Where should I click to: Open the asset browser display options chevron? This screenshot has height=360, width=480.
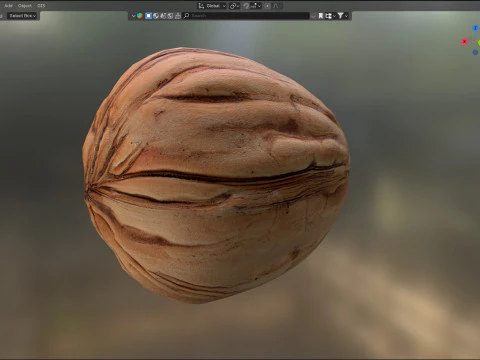(x=133, y=16)
